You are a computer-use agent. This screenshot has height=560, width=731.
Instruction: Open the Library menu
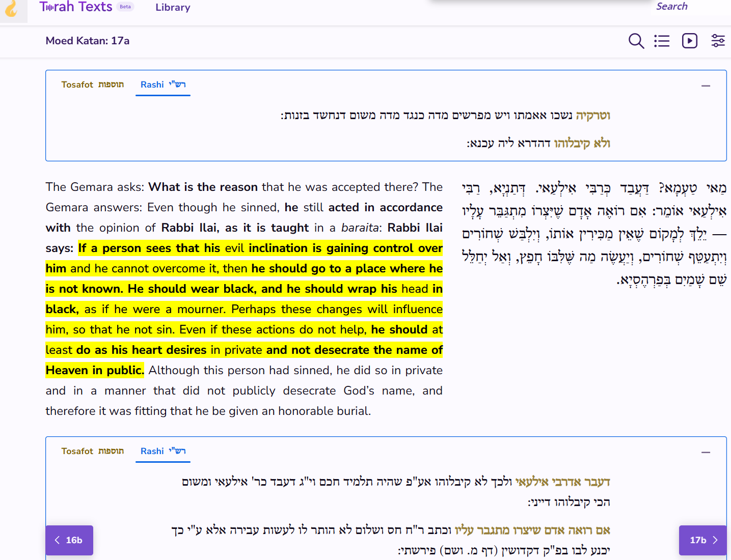[x=173, y=8]
